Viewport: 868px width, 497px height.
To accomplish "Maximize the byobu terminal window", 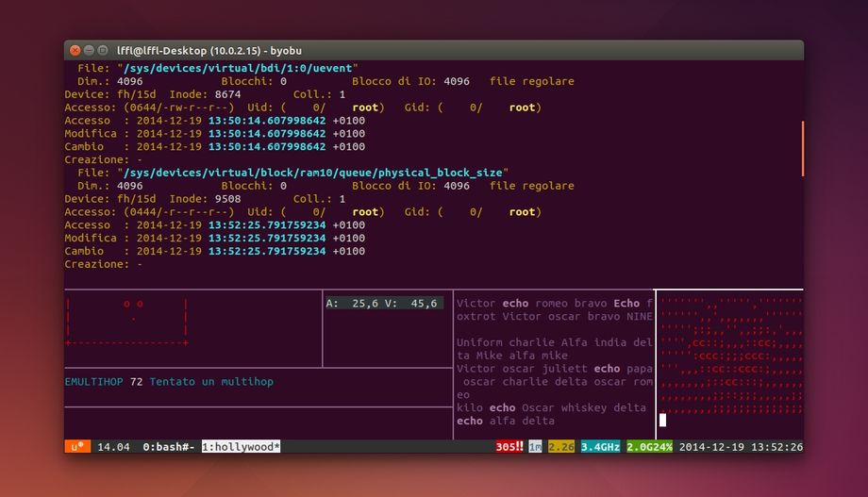I will click(103, 50).
